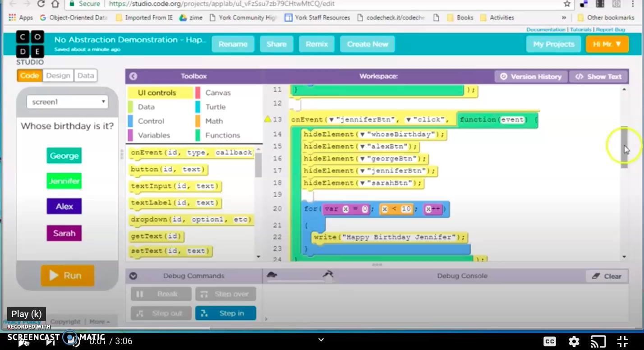644x350 pixels.
Task: Switch to the Data mode tab beside Design
Action: point(86,76)
